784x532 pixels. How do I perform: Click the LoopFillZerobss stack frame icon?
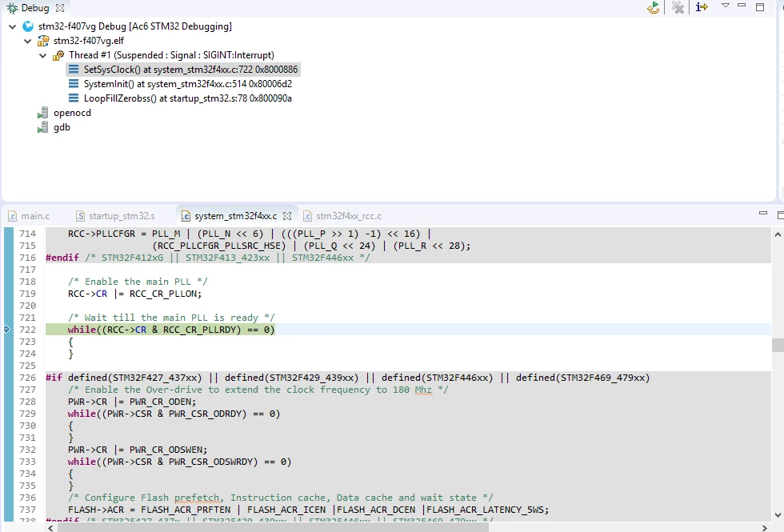pos(74,98)
